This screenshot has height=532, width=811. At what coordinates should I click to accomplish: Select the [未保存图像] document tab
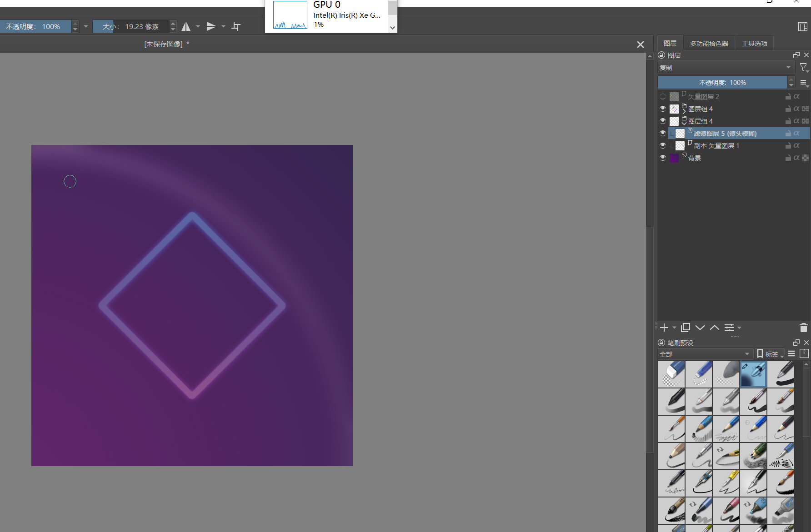click(167, 44)
